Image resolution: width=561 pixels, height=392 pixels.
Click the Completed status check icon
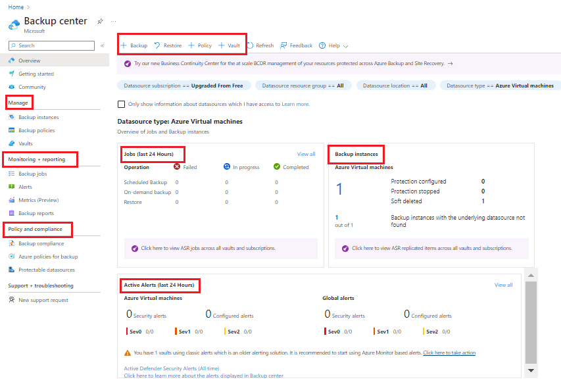click(277, 166)
